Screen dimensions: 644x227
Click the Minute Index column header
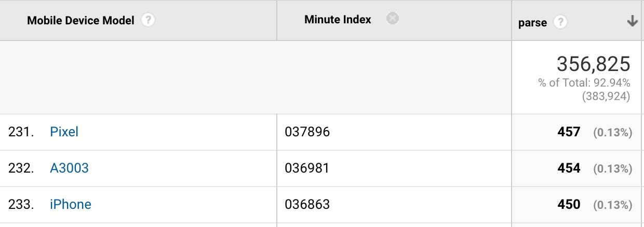pyautogui.click(x=338, y=20)
